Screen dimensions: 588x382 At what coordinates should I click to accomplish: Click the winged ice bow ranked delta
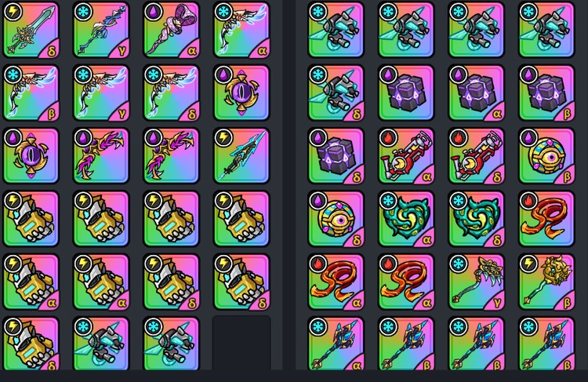pos(172,93)
